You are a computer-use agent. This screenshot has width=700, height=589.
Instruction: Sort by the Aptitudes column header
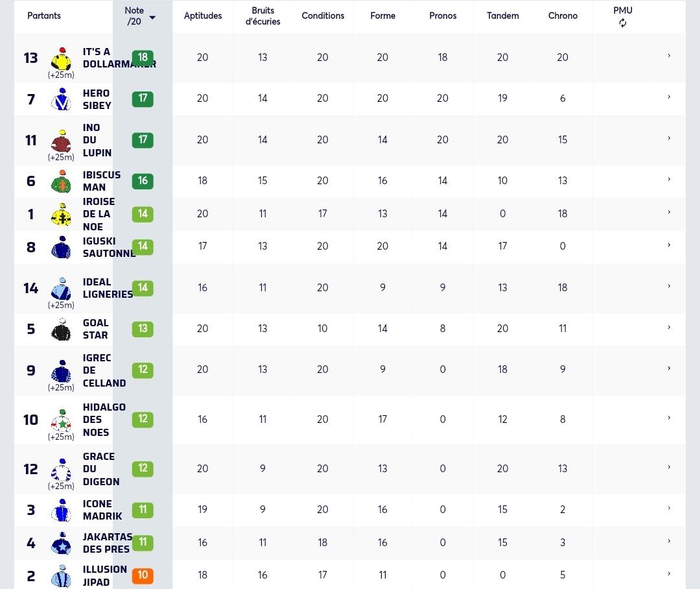203,16
